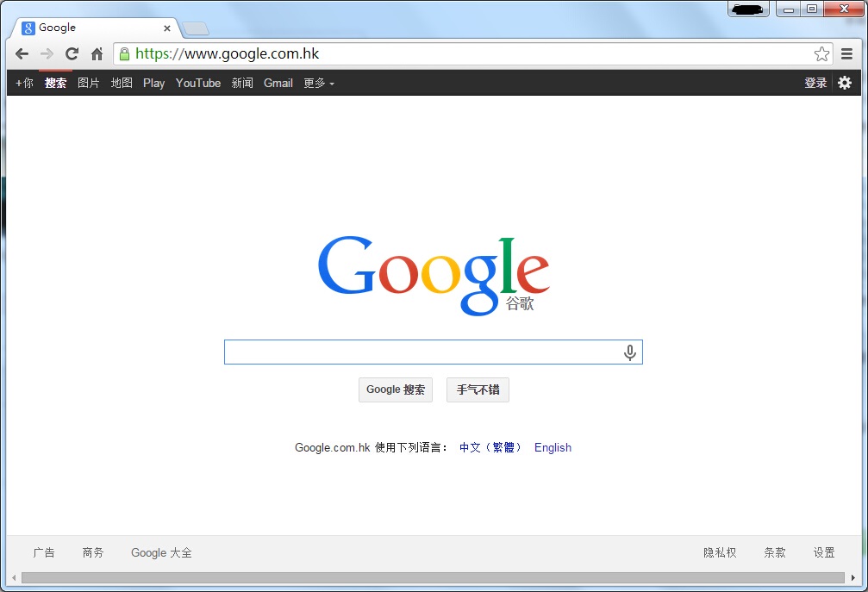Maximize the Chrome window

[x=811, y=9]
